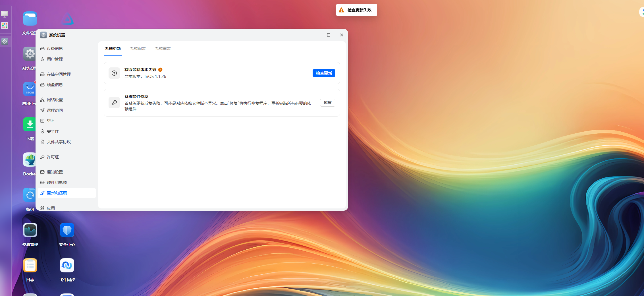The image size is (644, 296).
Task: Click the gear icon in the window title bar
Action: point(43,35)
